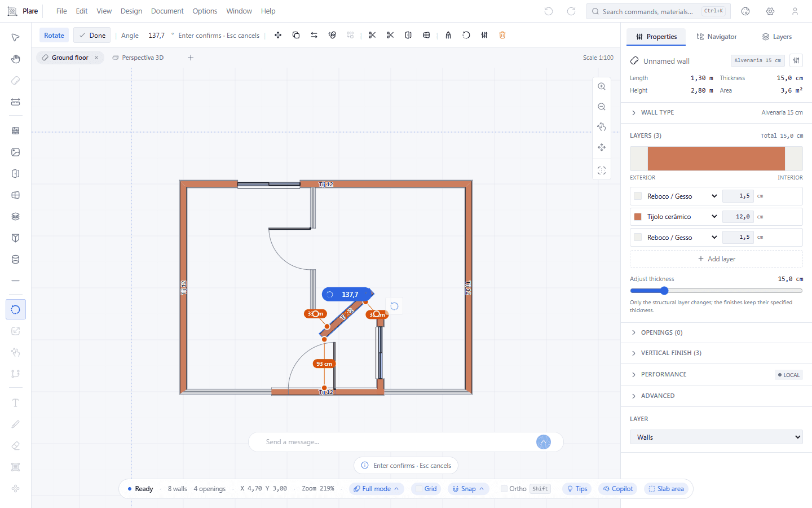Open the Document menu

(167, 11)
